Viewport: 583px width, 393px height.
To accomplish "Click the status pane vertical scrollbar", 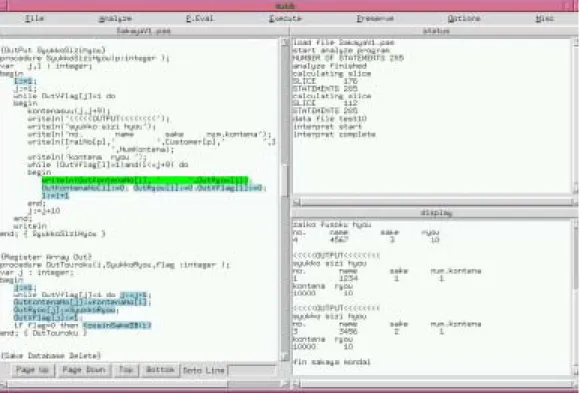I will (x=575, y=116).
